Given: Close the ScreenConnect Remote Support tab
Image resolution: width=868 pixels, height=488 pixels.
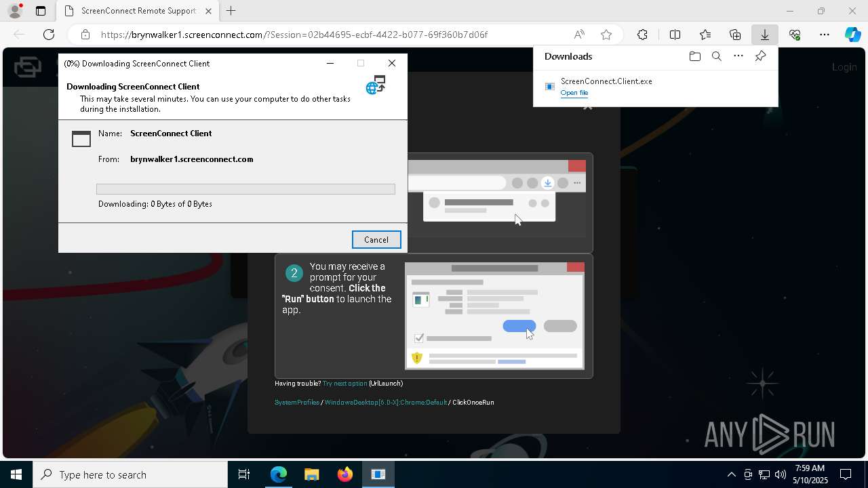Looking at the screenshot, I should tap(208, 11).
